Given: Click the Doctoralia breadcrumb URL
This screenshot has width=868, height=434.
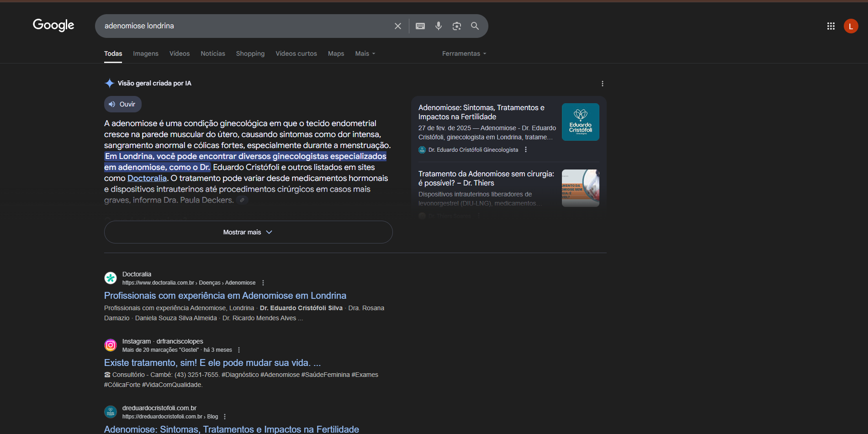Looking at the screenshot, I should coord(189,283).
